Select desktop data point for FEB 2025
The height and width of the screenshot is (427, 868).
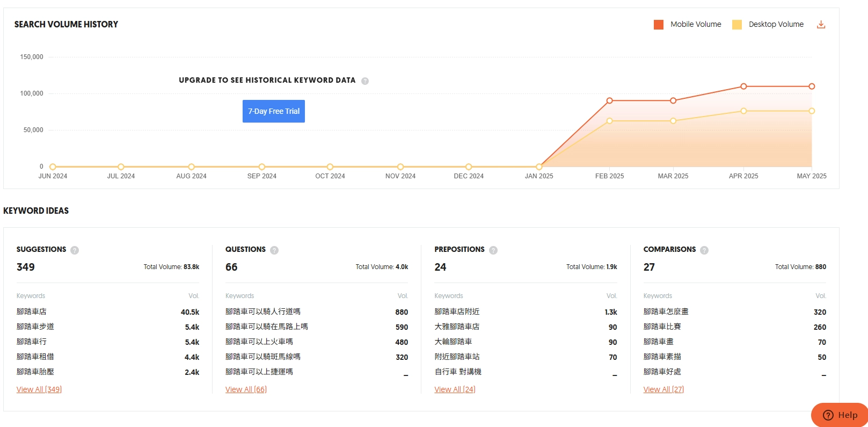coord(609,121)
